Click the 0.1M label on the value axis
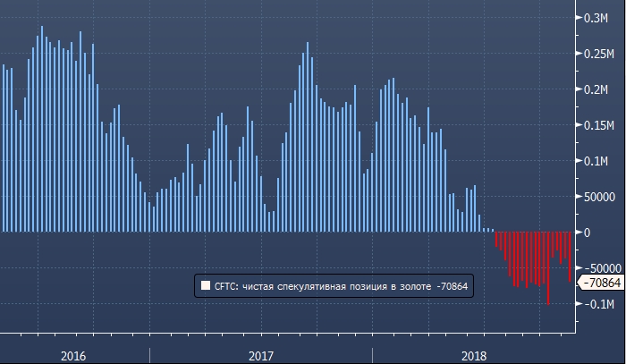Screen dimensions: 626x364 click(x=596, y=161)
